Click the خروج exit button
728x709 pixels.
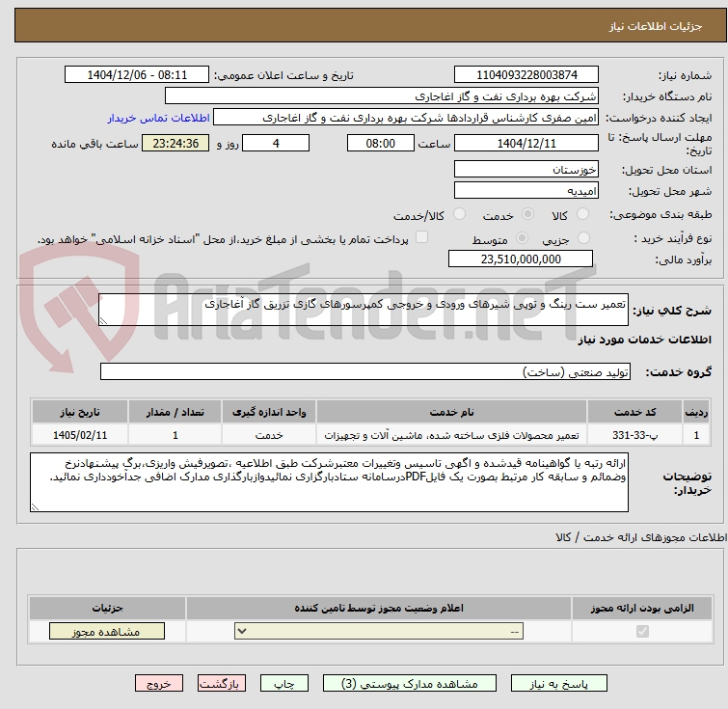coord(159,684)
